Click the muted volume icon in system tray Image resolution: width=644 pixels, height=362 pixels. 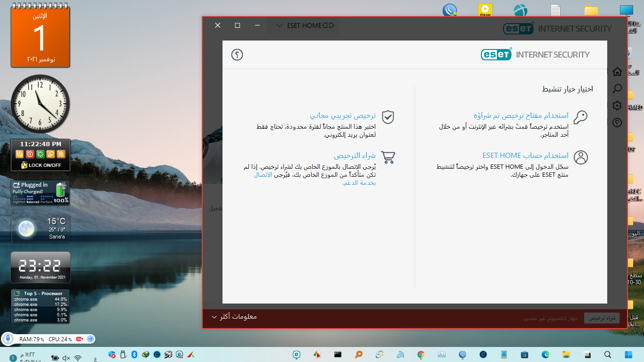coord(66,358)
